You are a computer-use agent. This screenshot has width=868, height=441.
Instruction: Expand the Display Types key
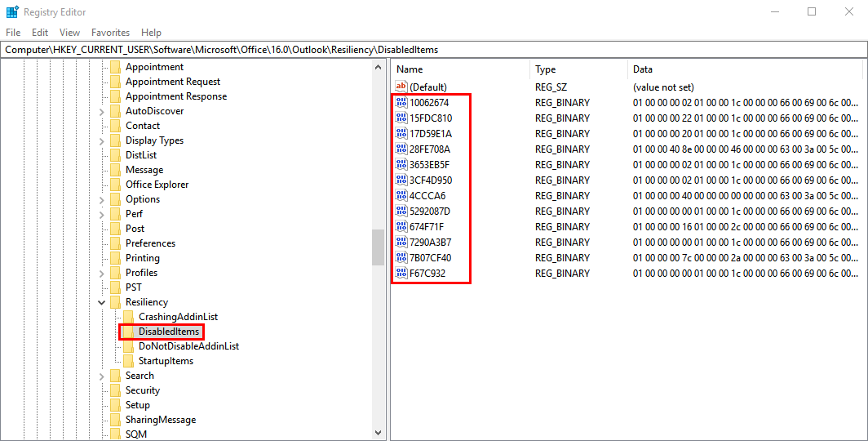point(101,140)
